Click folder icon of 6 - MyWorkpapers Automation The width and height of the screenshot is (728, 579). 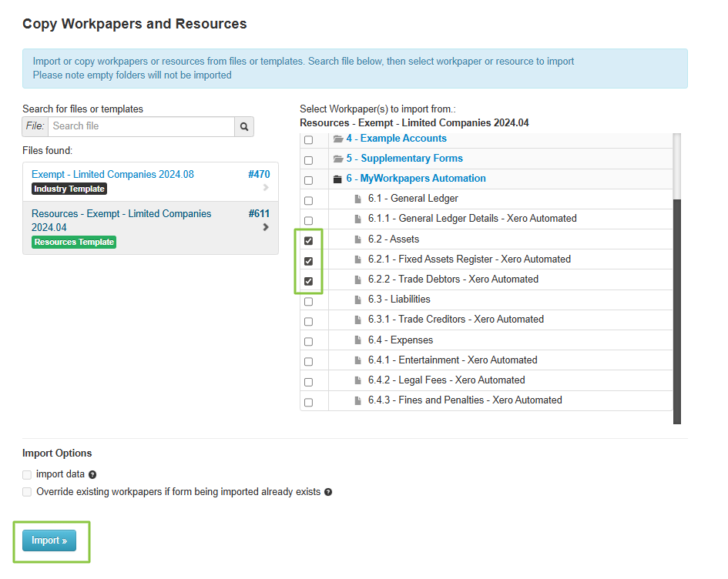337,179
